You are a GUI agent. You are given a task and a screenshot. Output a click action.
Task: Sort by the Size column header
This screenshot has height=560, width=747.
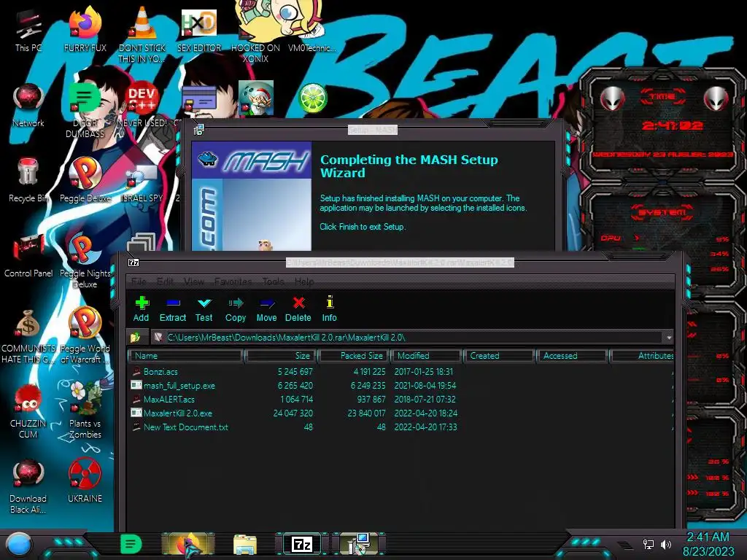281,356
